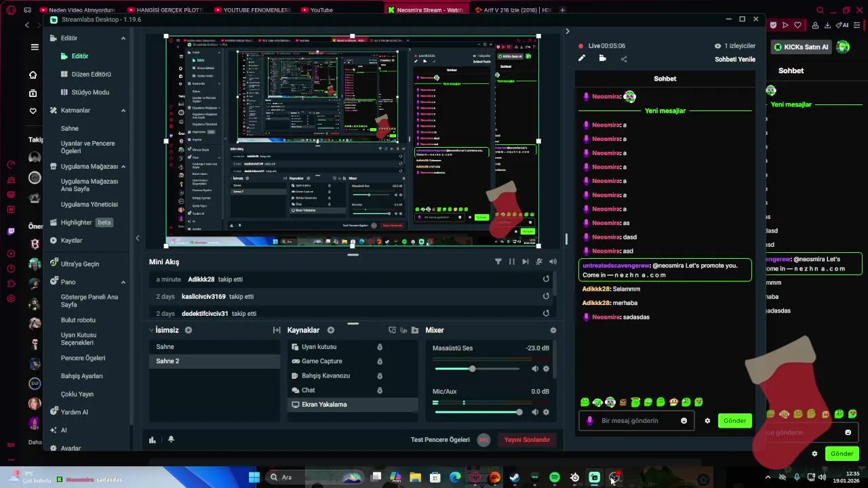Skip the current alert in Mini Akış
The image size is (868, 488).
pos(526,262)
